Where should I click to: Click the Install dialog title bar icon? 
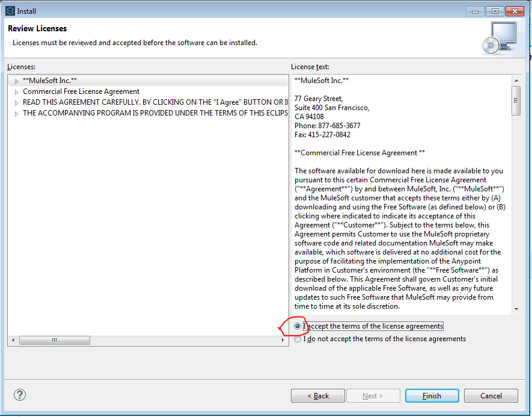pos(10,11)
